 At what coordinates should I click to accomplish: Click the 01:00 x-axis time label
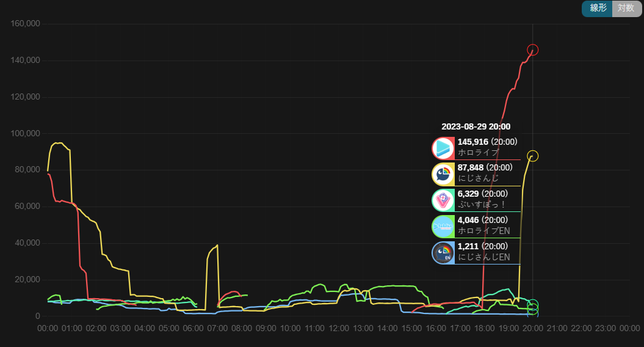(x=72, y=329)
